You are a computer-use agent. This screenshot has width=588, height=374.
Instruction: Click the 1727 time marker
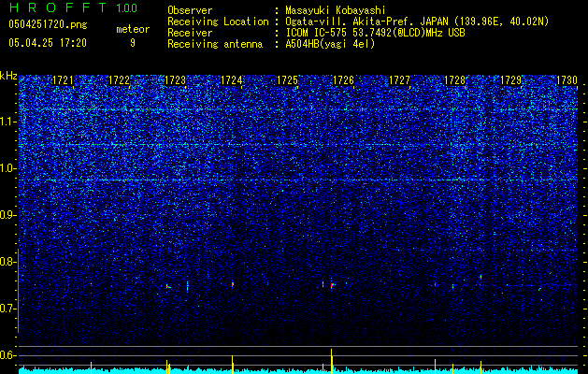pyautogui.click(x=399, y=80)
